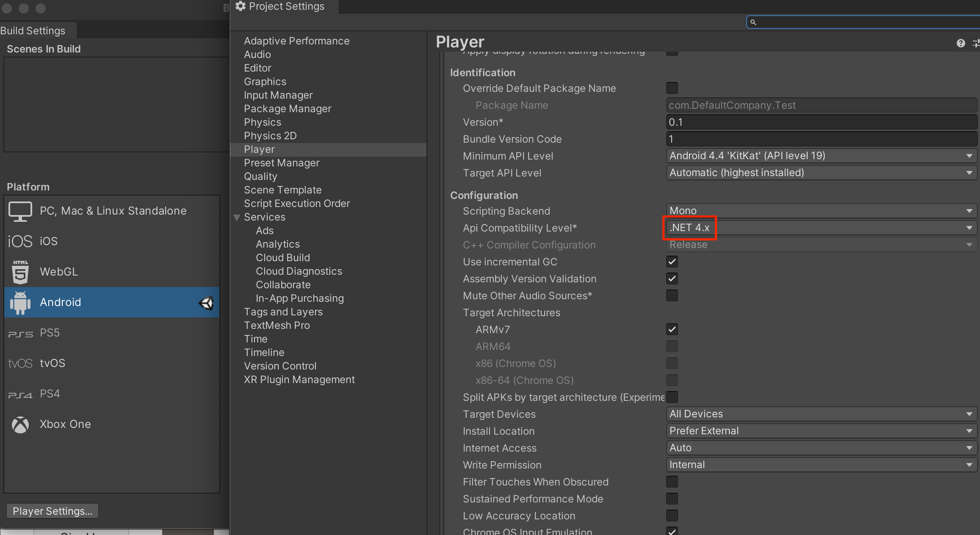This screenshot has height=535, width=980.
Task: Enable Split APKs by target architecture
Action: pyautogui.click(x=672, y=397)
